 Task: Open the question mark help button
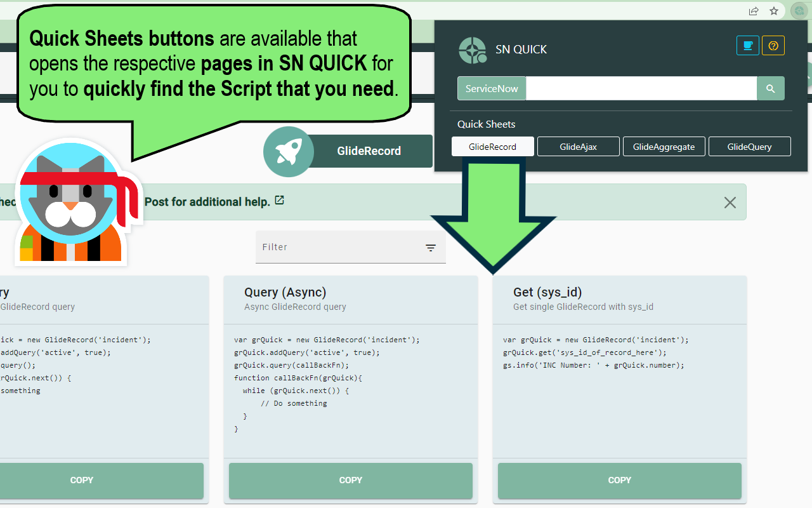coord(773,46)
